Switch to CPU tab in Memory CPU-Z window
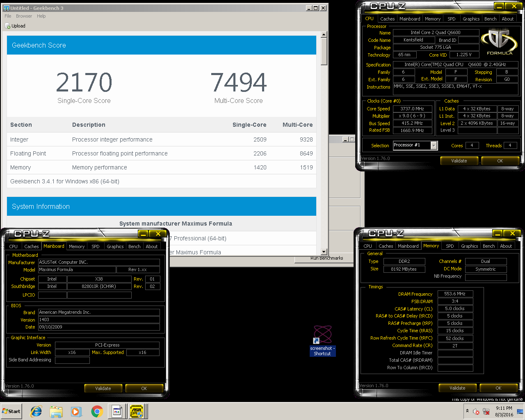The image size is (525, 420). [368, 246]
